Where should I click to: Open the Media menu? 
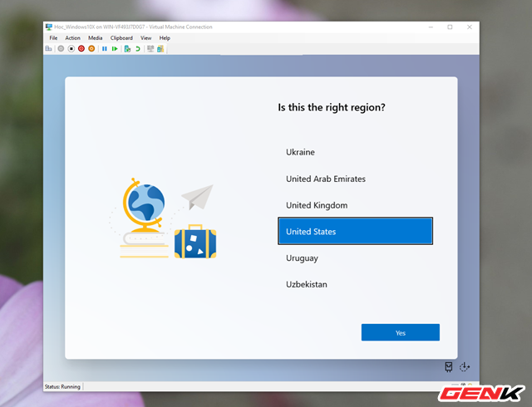[x=95, y=38]
